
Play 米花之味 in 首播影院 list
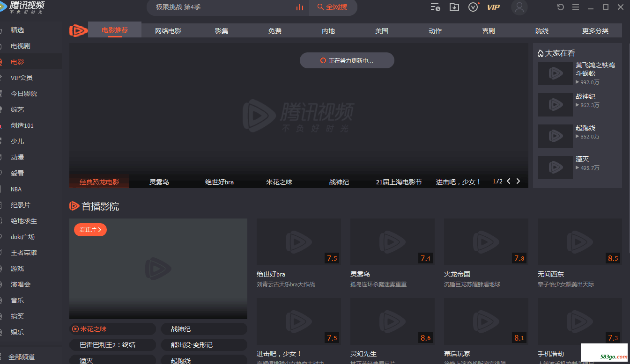coord(112,329)
